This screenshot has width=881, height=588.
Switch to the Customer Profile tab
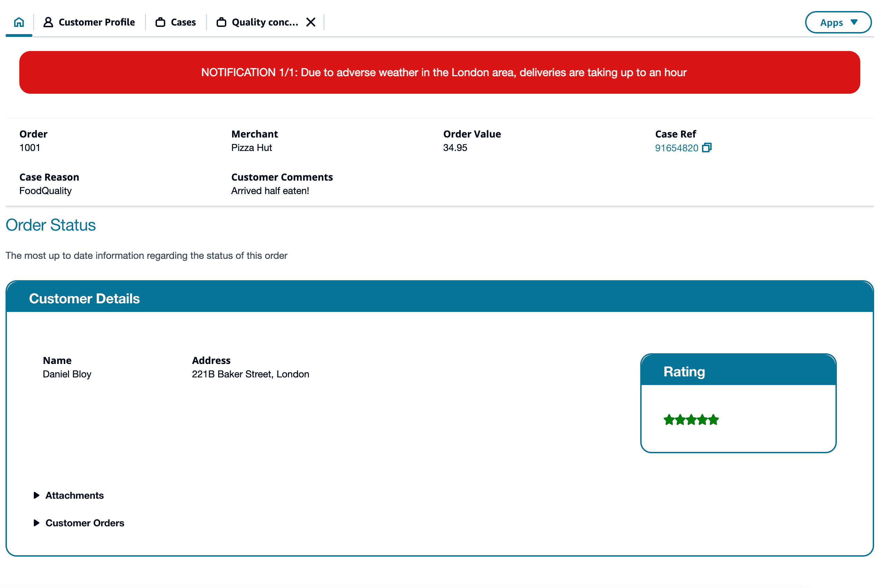click(97, 22)
